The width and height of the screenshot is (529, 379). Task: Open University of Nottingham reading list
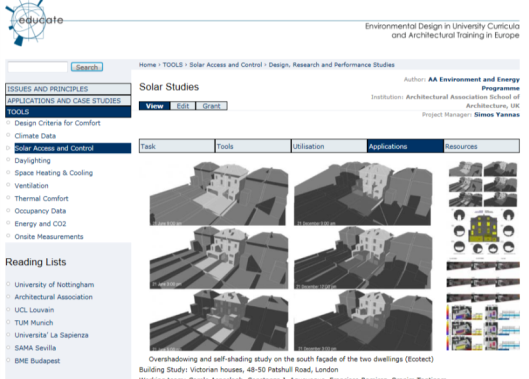tap(54, 285)
